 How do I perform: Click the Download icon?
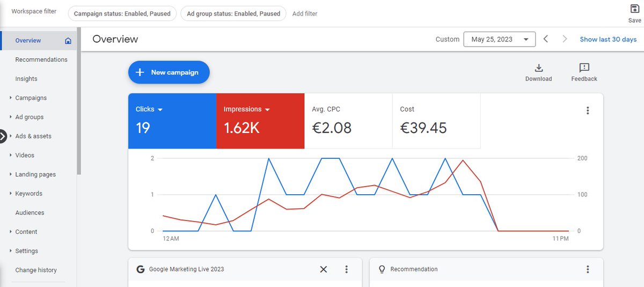point(539,68)
